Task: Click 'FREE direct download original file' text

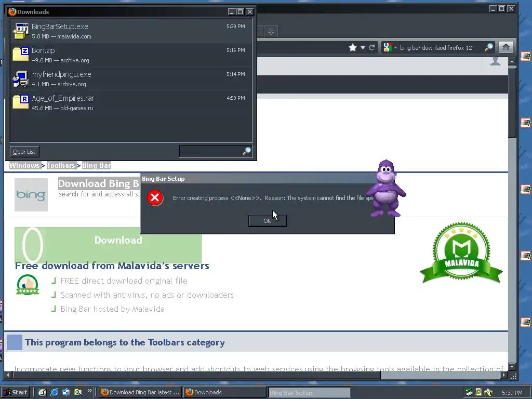Action: tap(124, 281)
